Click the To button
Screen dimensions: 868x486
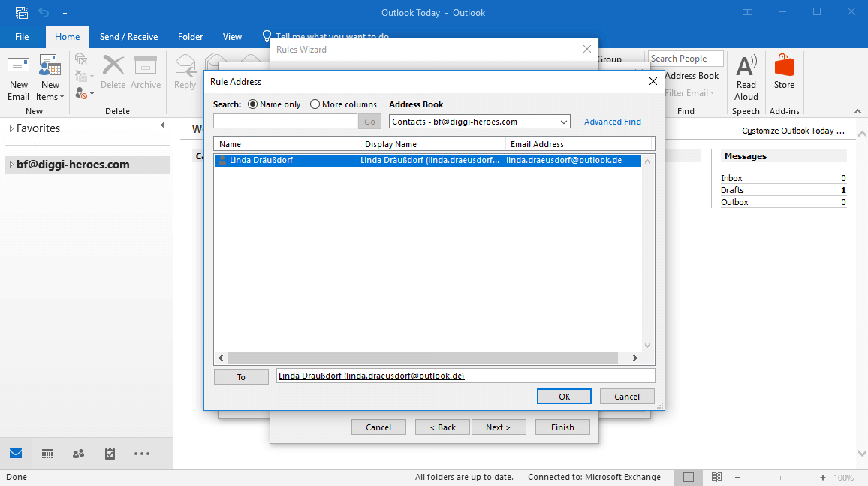241,377
